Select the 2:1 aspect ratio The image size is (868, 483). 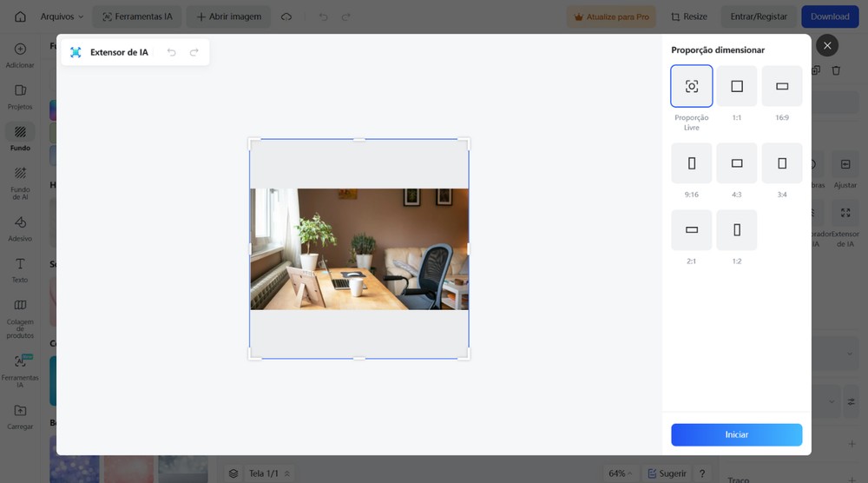692,230
